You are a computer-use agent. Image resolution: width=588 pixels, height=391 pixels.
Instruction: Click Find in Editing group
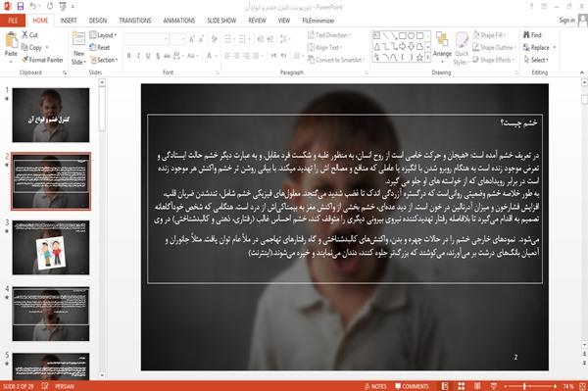point(532,35)
